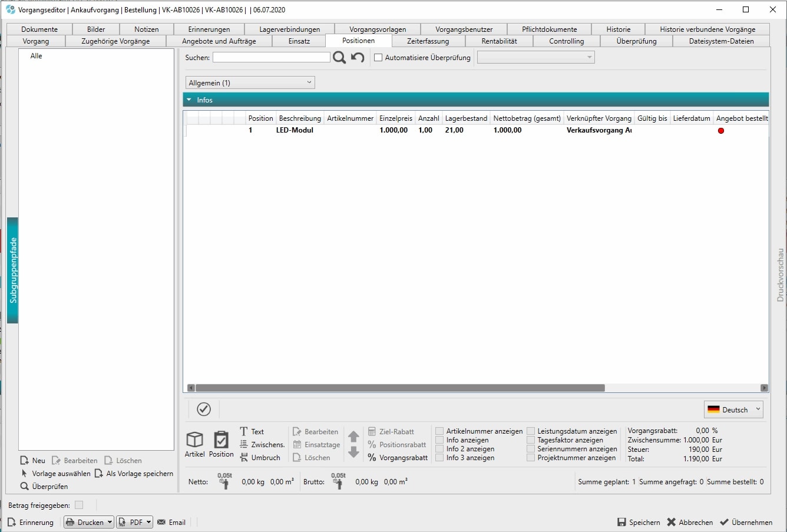Image resolution: width=787 pixels, height=532 pixels.
Task: Click the Brutto weight icon
Action: tap(338, 481)
